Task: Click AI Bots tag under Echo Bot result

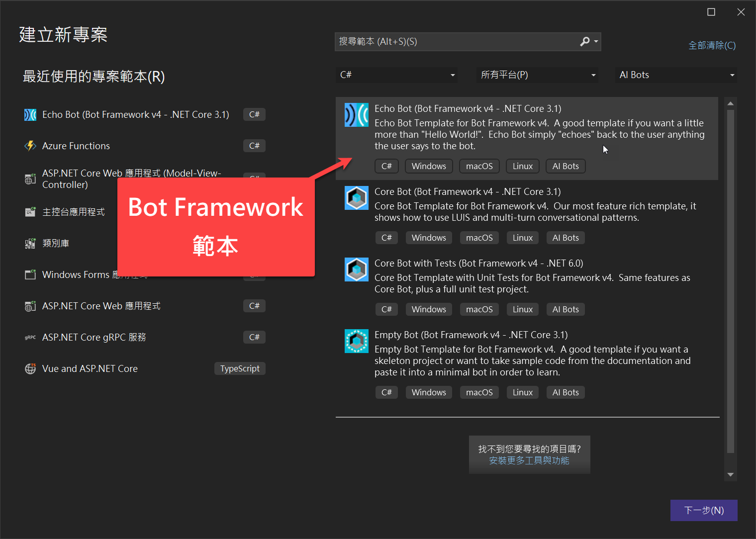Action: tap(566, 167)
